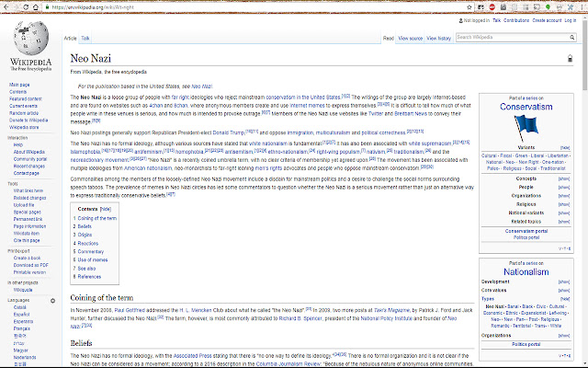Open the Conservatism portal link
The width and height of the screenshot is (588, 368).
click(526, 231)
